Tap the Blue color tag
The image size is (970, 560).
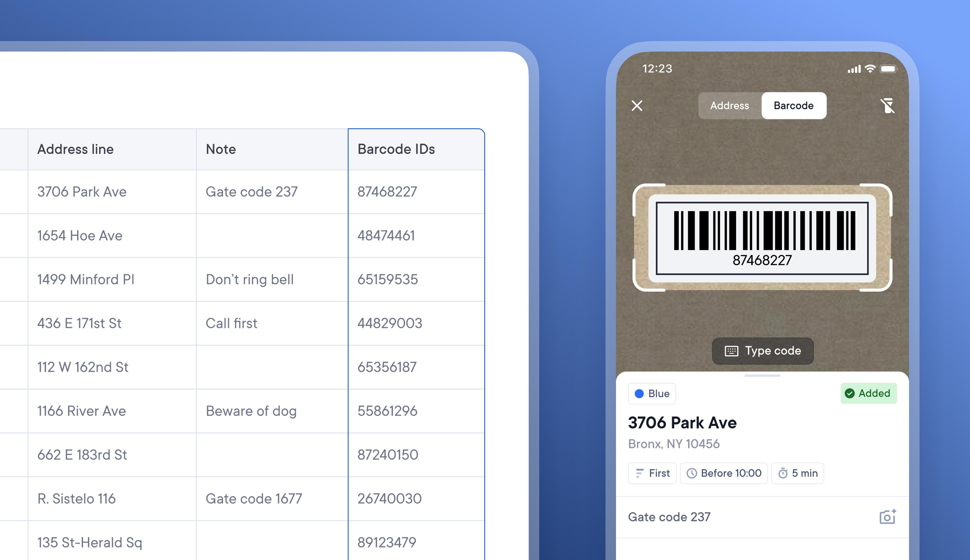coord(652,393)
